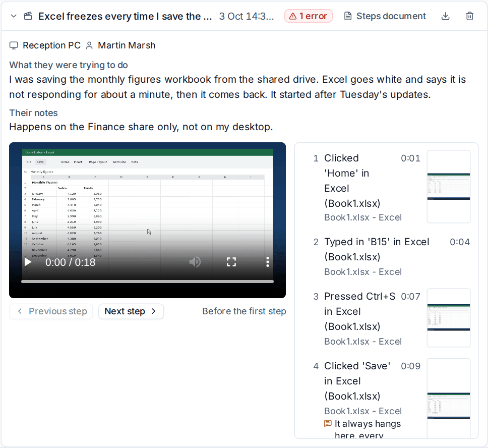Open the Steps document

pyautogui.click(x=385, y=16)
